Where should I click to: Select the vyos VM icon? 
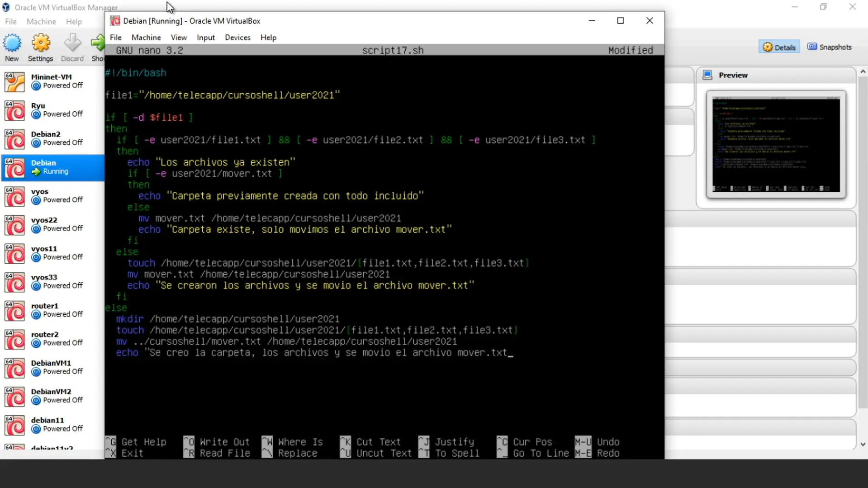(14, 196)
